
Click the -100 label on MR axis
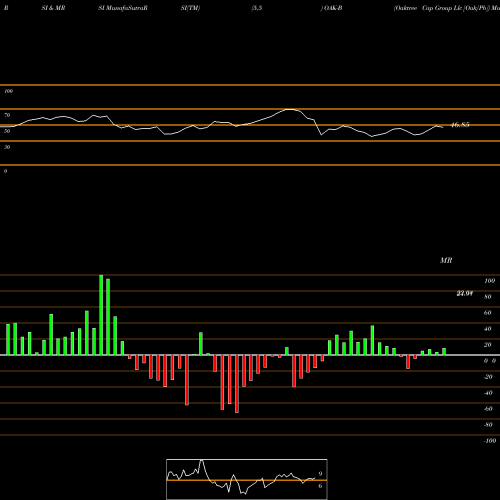tap(490, 441)
